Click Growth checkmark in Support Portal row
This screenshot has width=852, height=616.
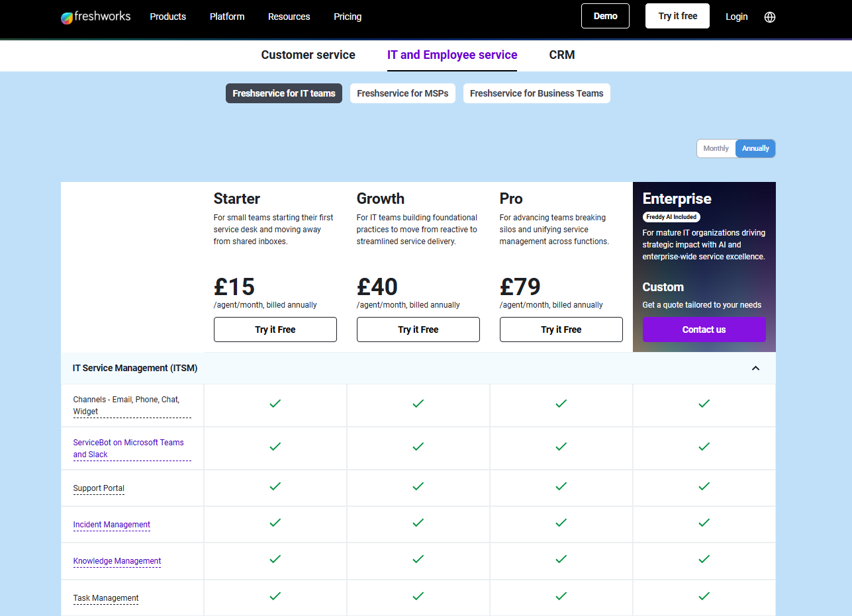[418, 486]
